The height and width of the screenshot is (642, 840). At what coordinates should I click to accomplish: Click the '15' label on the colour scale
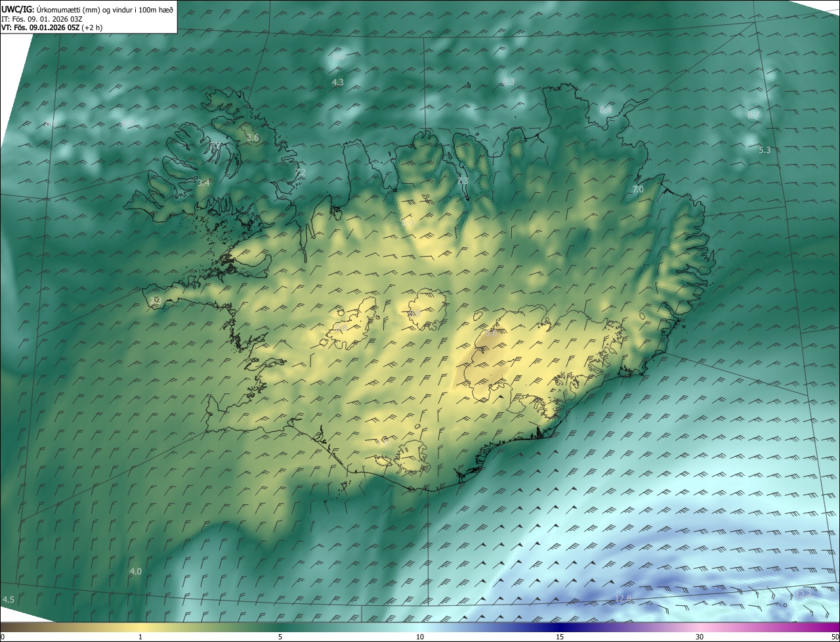(x=560, y=637)
